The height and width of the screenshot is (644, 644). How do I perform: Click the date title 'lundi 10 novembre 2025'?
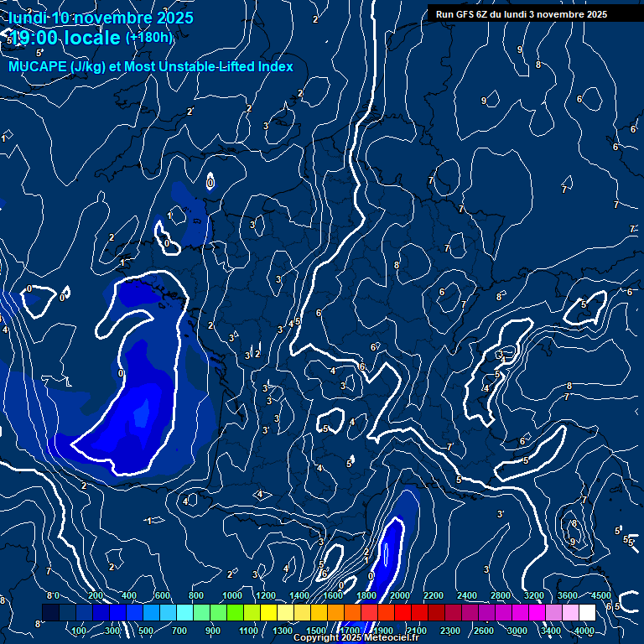click(101, 18)
